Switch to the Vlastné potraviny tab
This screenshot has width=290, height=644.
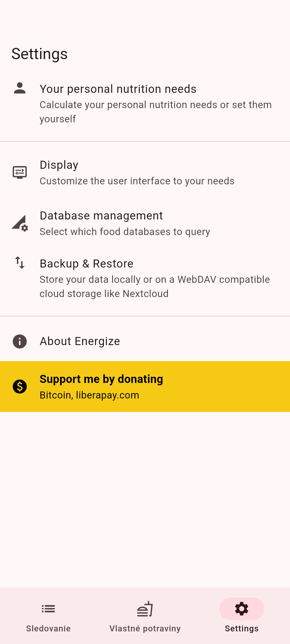coord(145,628)
